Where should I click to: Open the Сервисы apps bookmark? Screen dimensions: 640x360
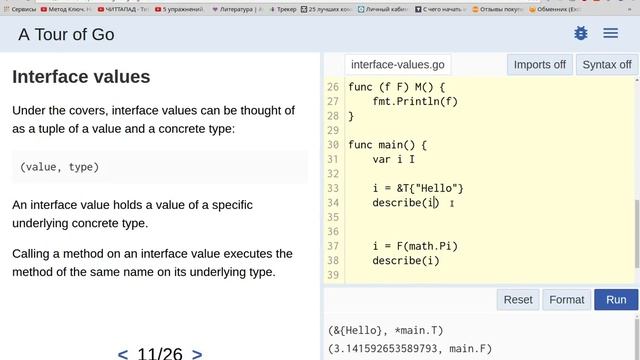[20, 9]
